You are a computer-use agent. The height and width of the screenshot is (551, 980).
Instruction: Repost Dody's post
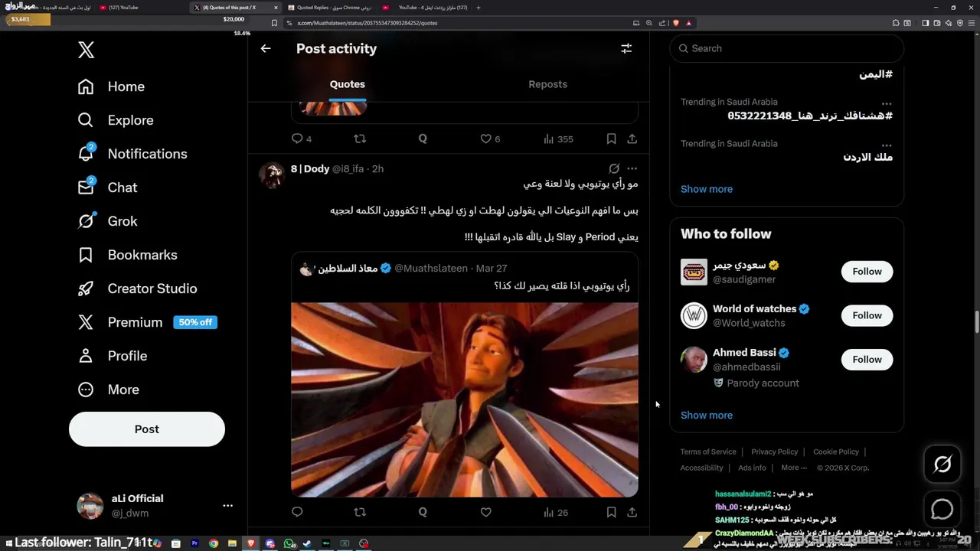tap(360, 512)
